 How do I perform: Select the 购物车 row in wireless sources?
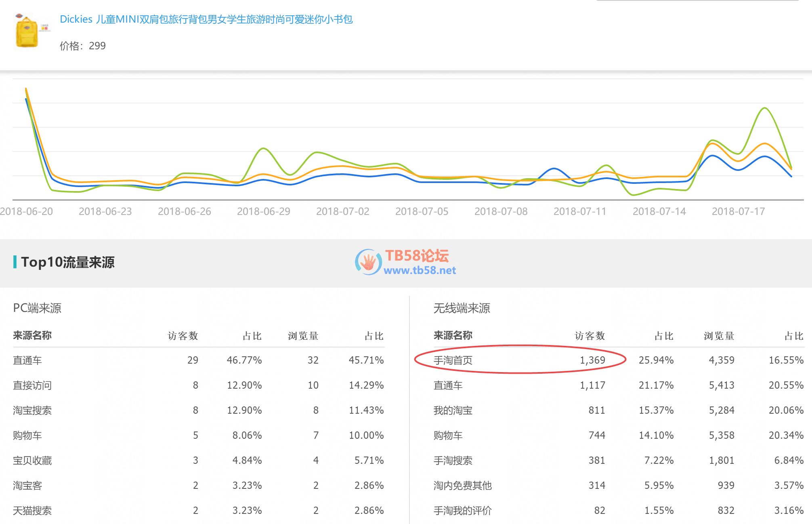(619, 435)
